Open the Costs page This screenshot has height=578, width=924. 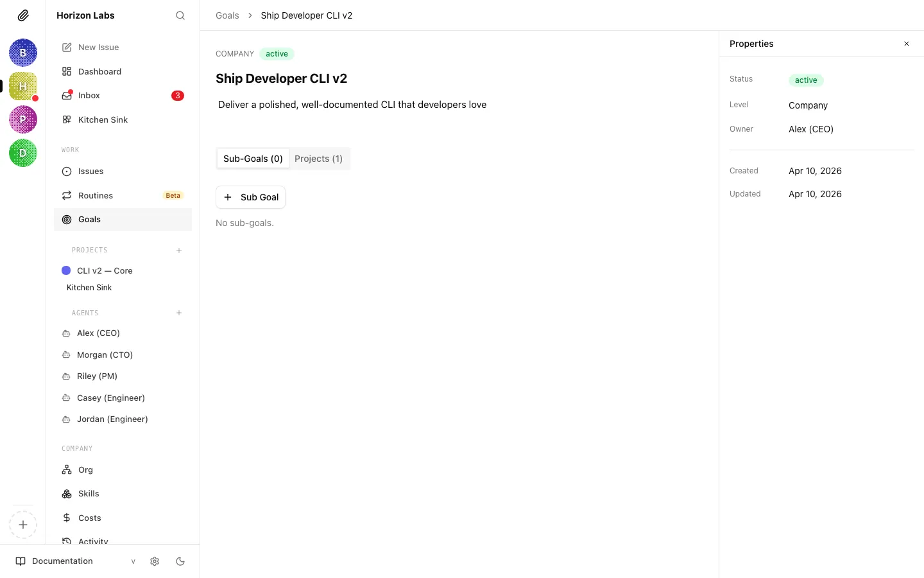[123, 518]
